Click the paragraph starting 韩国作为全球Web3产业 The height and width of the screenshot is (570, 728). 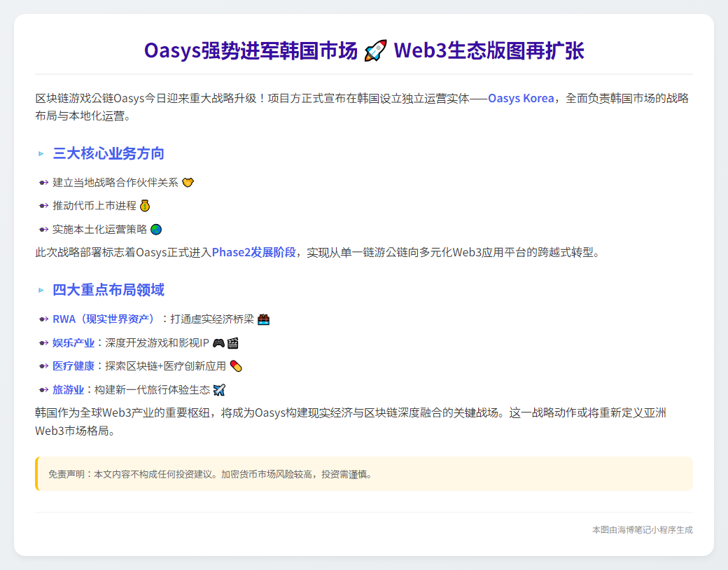(351, 422)
